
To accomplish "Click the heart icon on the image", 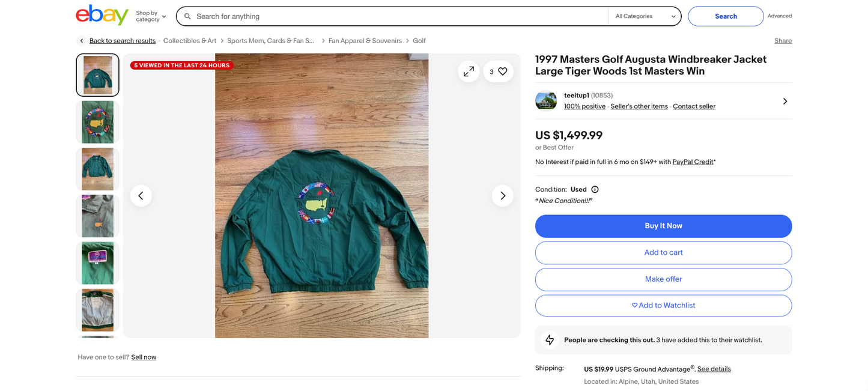I will [x=503, y=71].
